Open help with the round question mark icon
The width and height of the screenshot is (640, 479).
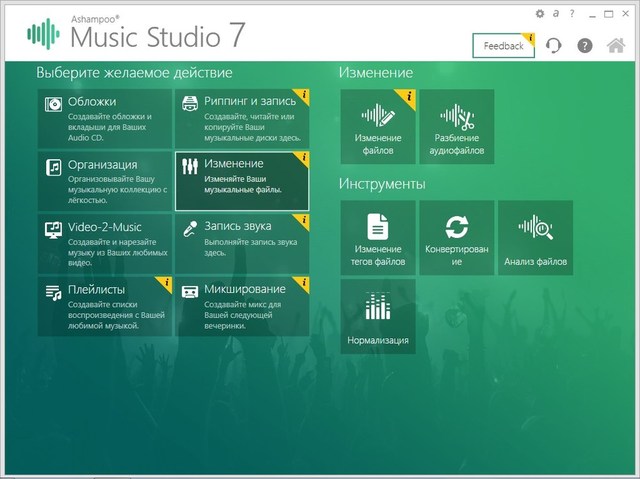pos(585,46)
